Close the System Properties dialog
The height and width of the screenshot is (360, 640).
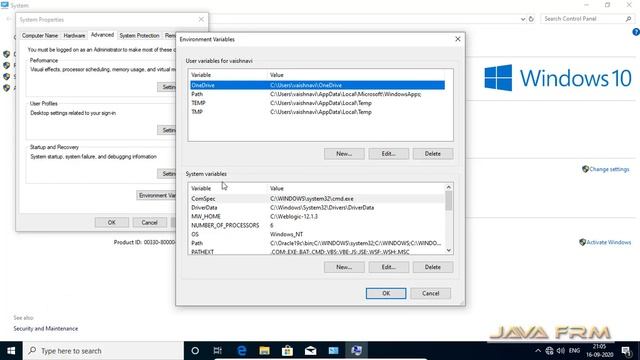(x=201, y=20)
